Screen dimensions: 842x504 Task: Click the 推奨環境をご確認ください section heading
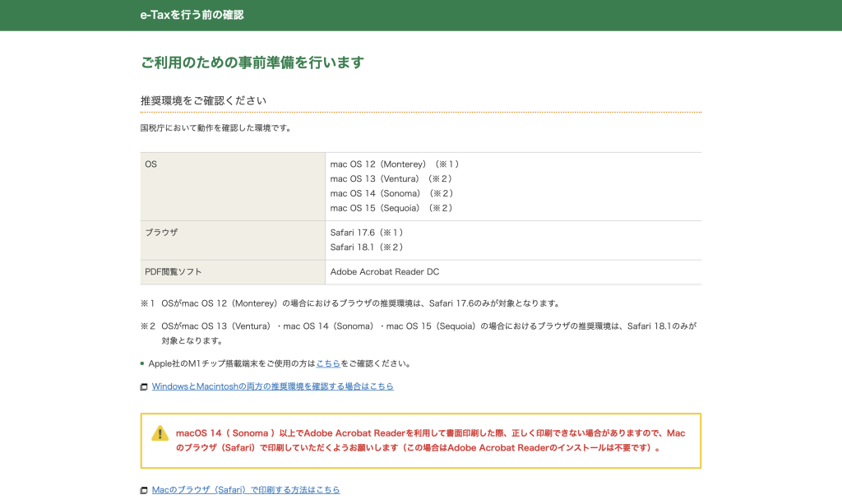tap(203, 100)
